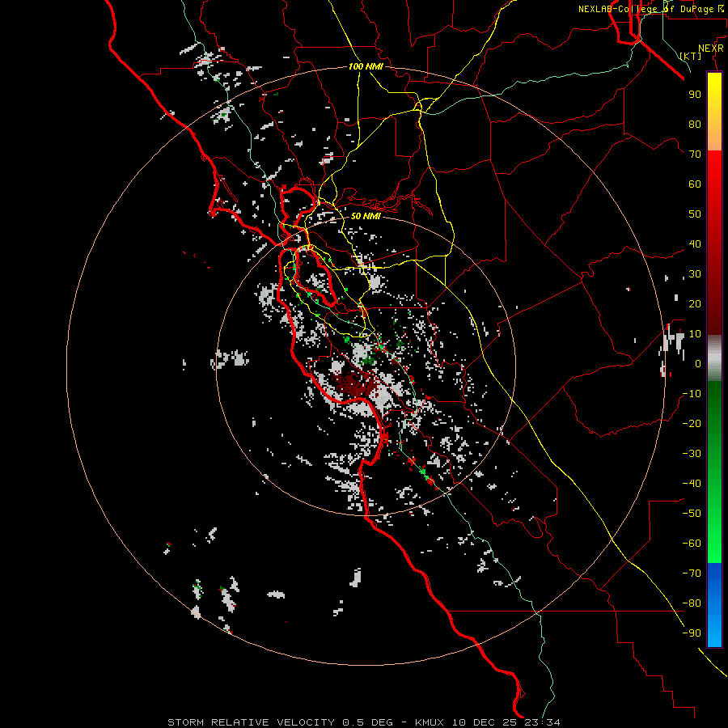Click the -90 scale value

click(x=692, y=633)
